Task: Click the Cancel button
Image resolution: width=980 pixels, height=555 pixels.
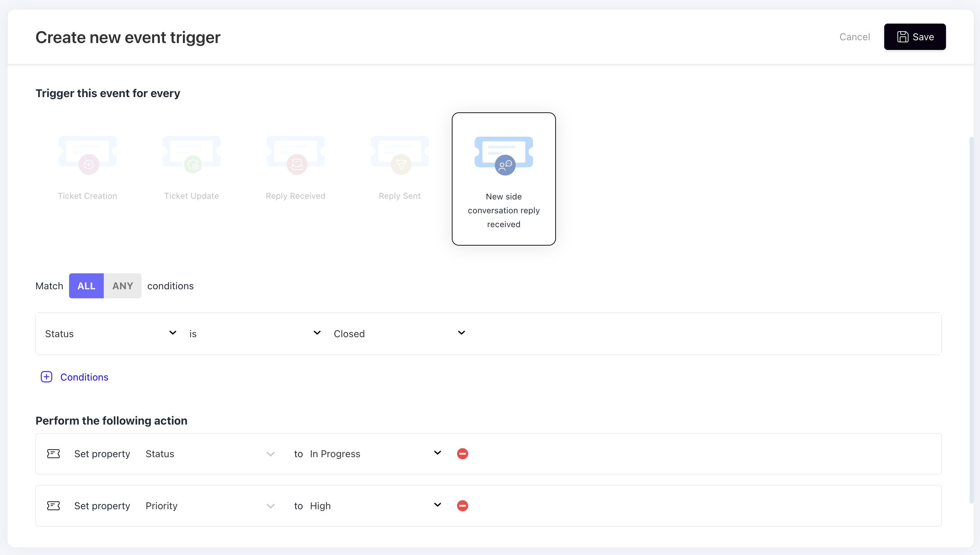Action: point(854,36)
